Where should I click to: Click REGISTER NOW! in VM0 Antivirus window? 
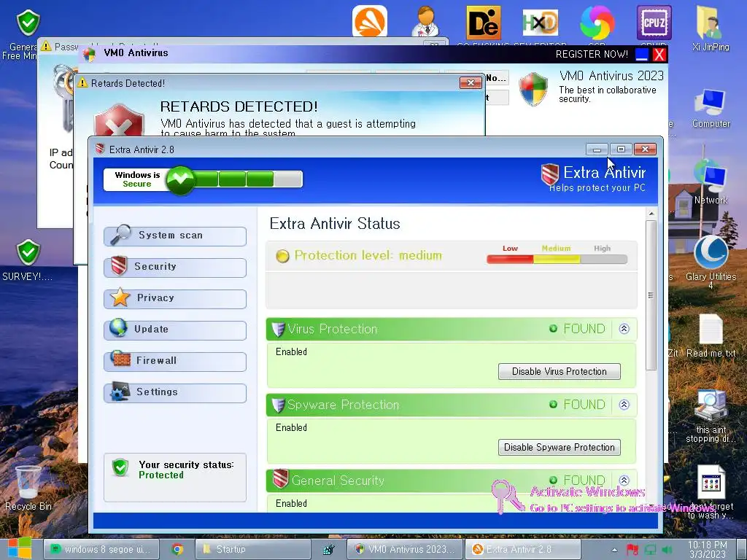592,54
